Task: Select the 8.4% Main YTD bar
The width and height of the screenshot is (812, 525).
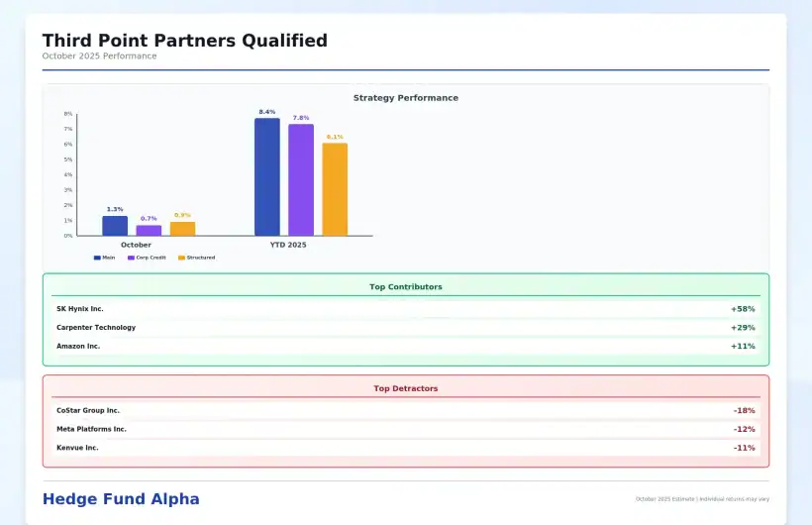Action: point(267,177)
